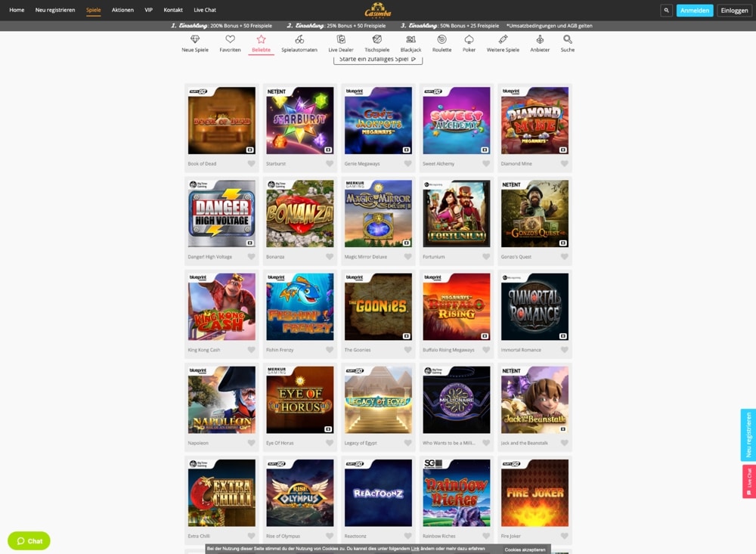
Task: Open the vertical Neu registrieren side tab
Action: (x=748, y=435)
